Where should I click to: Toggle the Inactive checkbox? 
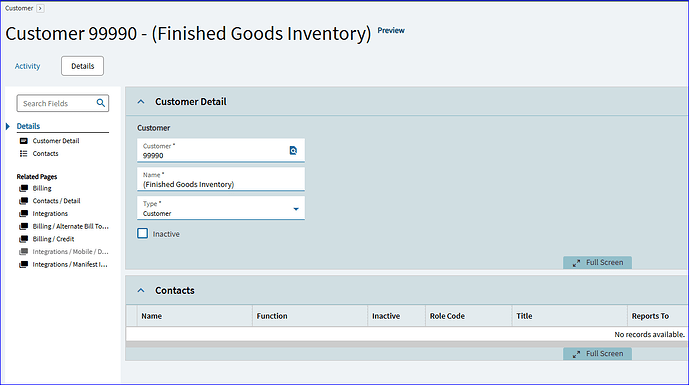click(143, 233)
